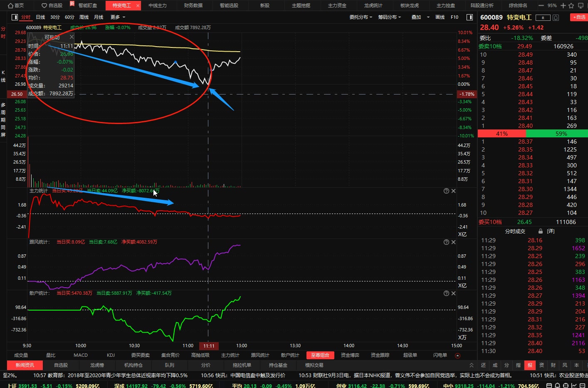Image resolution: width=588 pixels, height=388 pixels.
Task: Open the [详] detail link for 分时成交
Action: [x=551, y=231]
